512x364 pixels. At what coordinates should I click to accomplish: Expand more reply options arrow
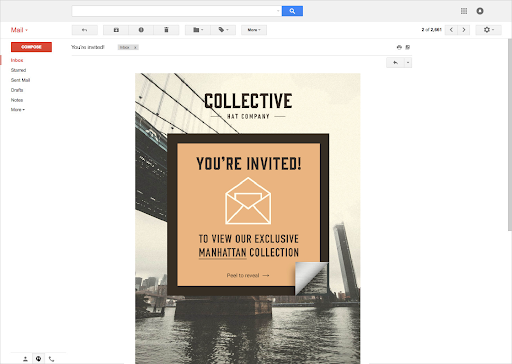click(408, 63)
